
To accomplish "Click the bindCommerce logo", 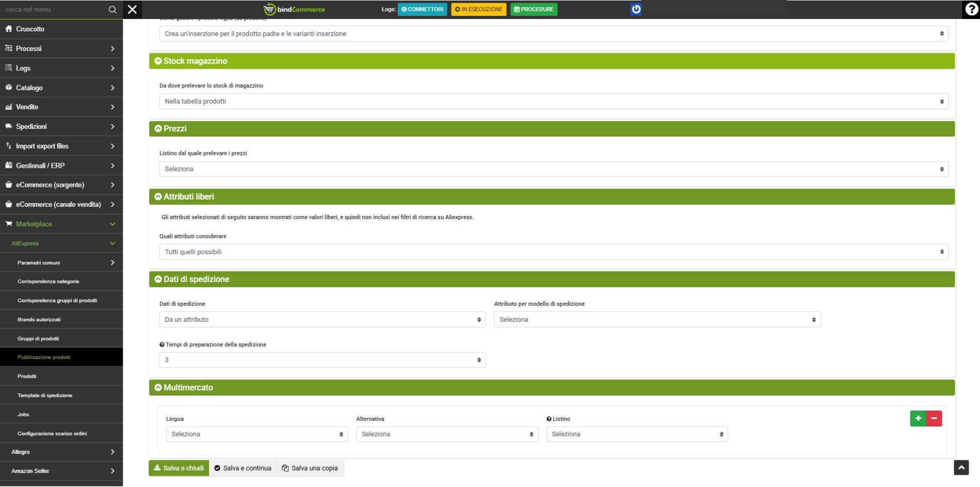I will pyautogui.click(x=294, y=9).
